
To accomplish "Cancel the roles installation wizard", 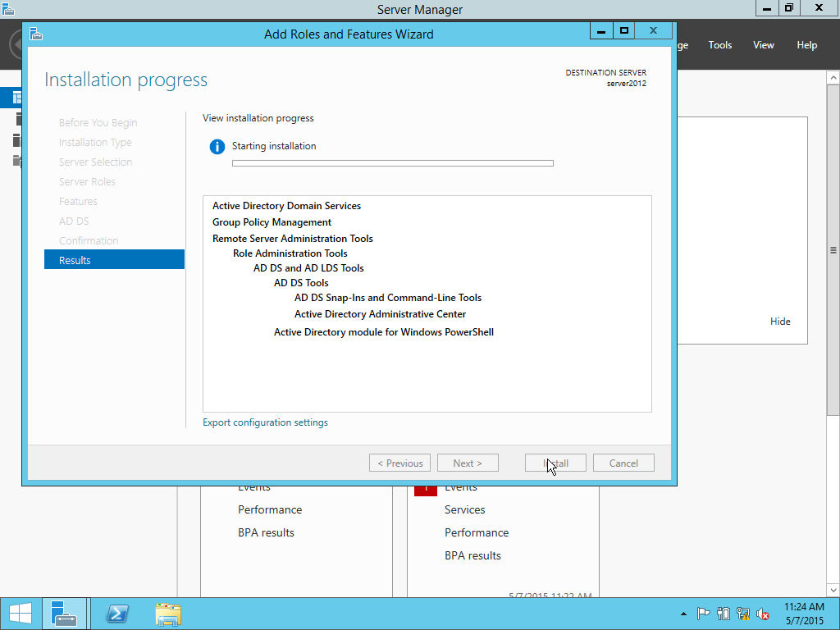I will coord(623,462).
